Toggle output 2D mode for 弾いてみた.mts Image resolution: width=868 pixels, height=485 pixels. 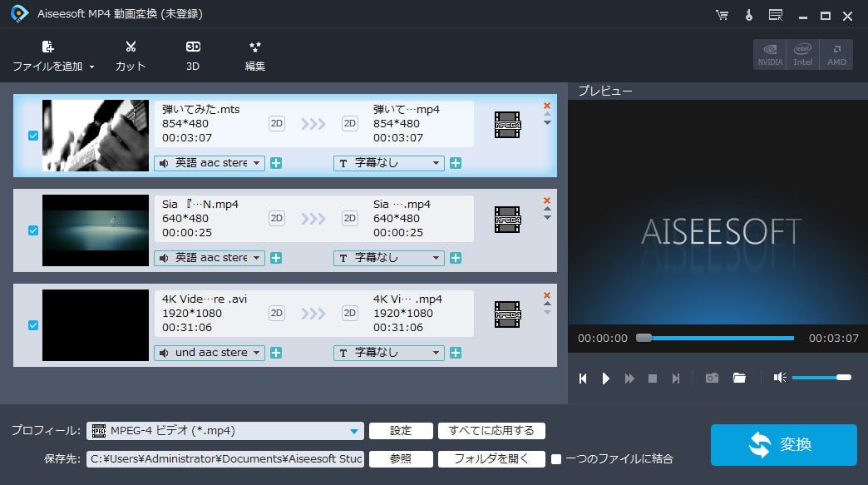tap(349, 123)
